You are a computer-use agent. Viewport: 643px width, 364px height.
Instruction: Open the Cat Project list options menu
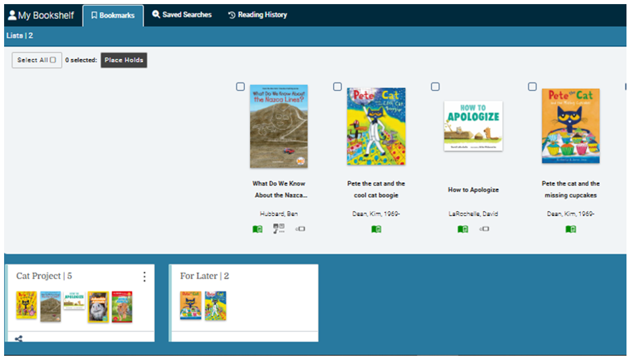[x=144, y=276]
